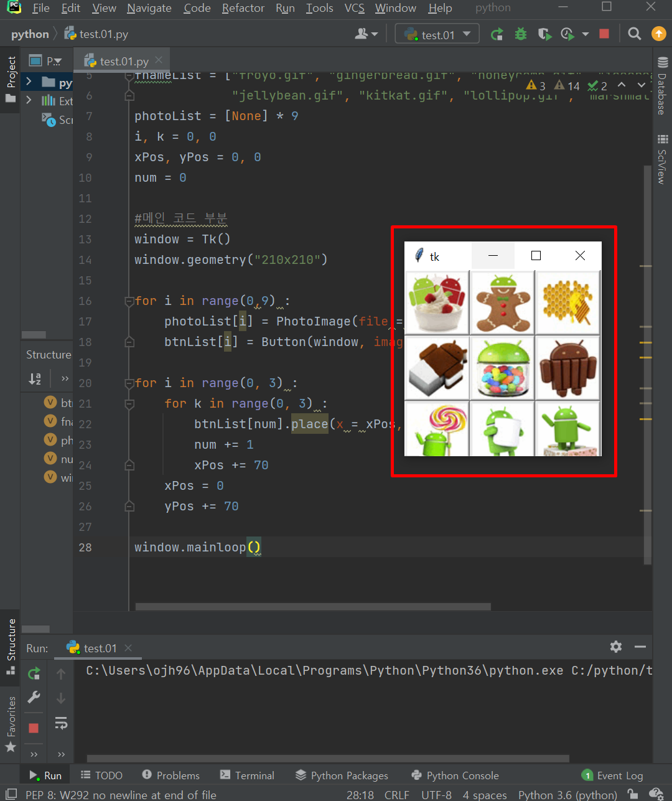Viewport: 672px width, 801px height.
Task: Open the Help menu
Action: pyautogui.click(x=440, y=8)
